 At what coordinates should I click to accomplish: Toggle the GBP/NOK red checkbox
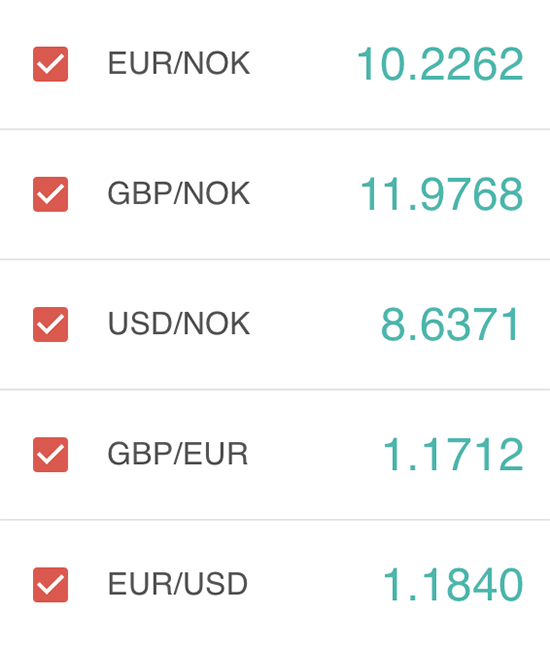pos(50,194)
